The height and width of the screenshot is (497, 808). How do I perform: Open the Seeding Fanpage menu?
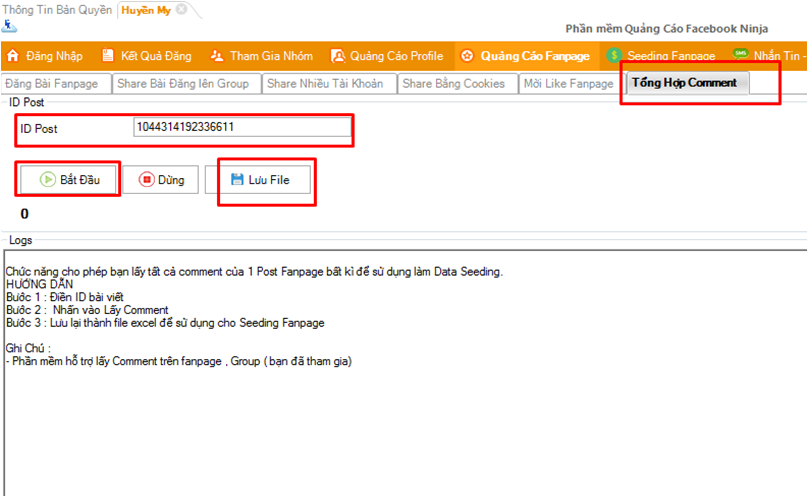coord(662,56)
